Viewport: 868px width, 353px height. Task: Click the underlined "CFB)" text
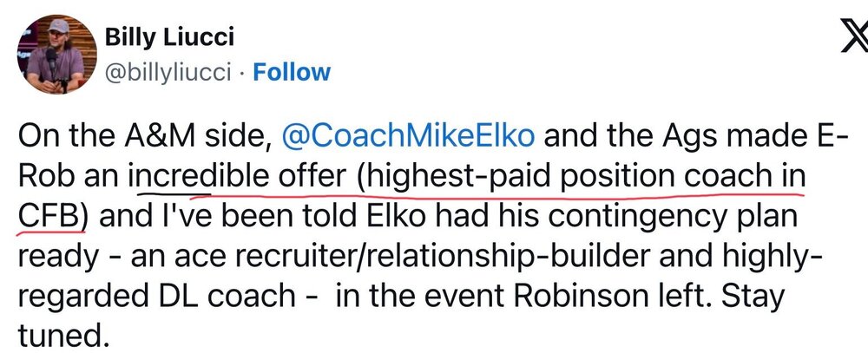(52, 215)
